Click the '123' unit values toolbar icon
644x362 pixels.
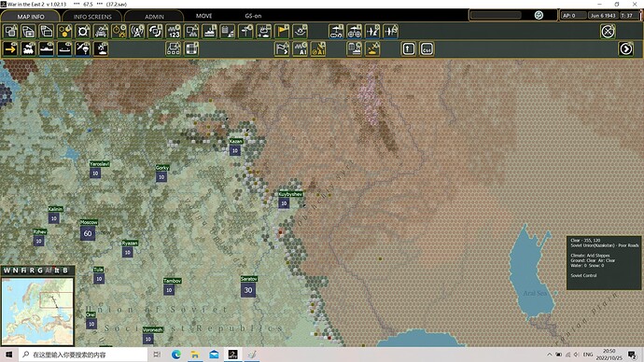pyautogui.click(x=174, y=31)
